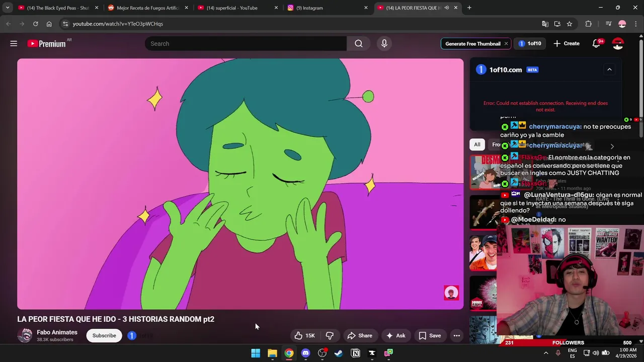
Task: Go to YouTube Premium home logo
Action: click(46, 44)
